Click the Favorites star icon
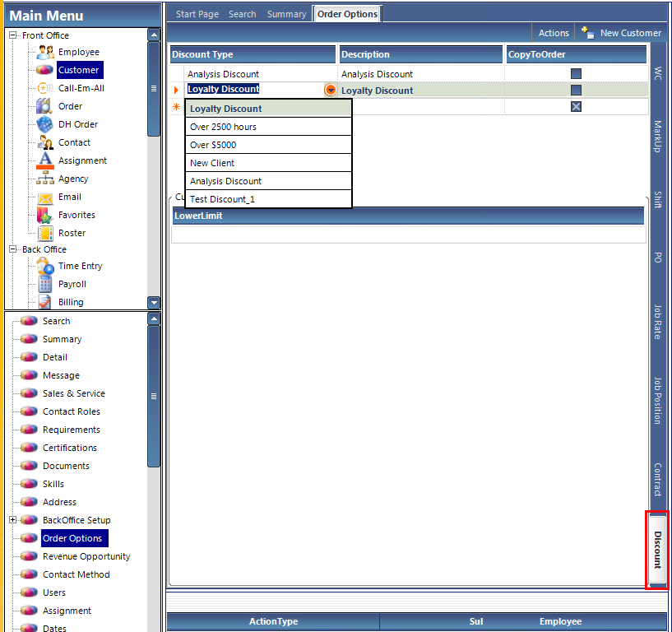Image resolution: width=672 pixels, height=632 pixels. coord(45,215)
